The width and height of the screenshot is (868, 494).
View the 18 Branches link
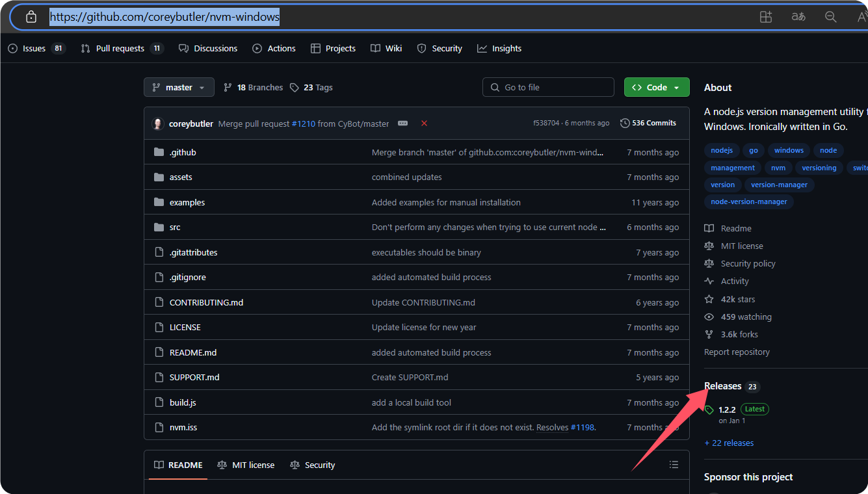coord(253,87)
